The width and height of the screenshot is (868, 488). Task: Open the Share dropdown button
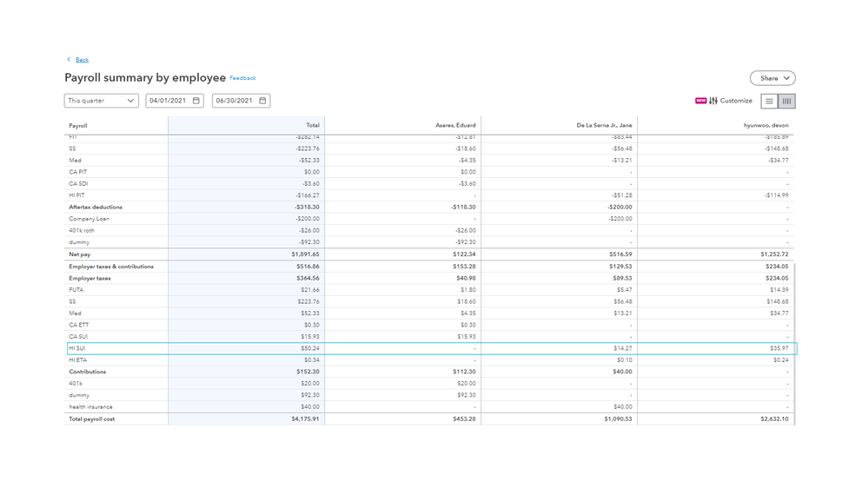772,78
